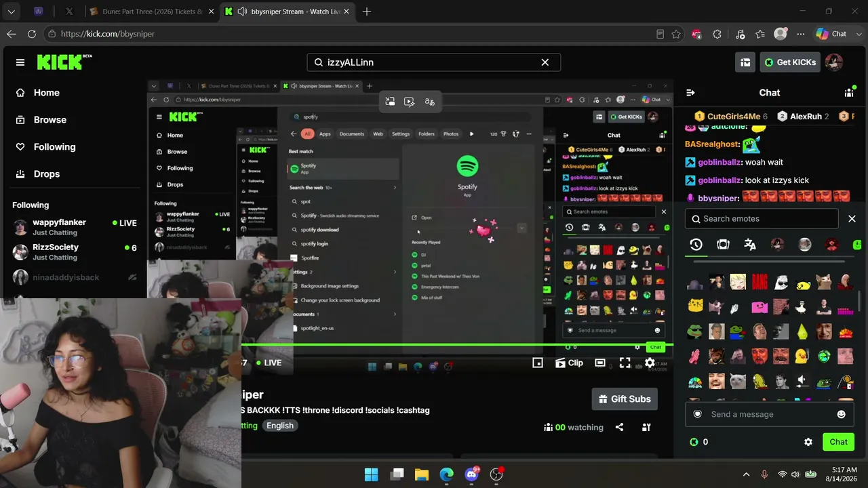
Task: Click the English language tag
Action: (x=280, y=426)
